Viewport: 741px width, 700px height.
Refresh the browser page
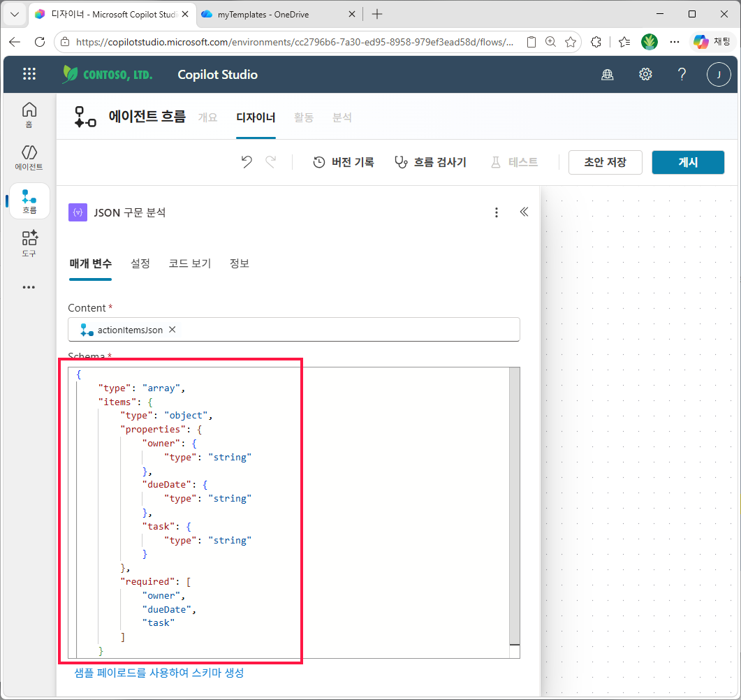click(40, 42)
